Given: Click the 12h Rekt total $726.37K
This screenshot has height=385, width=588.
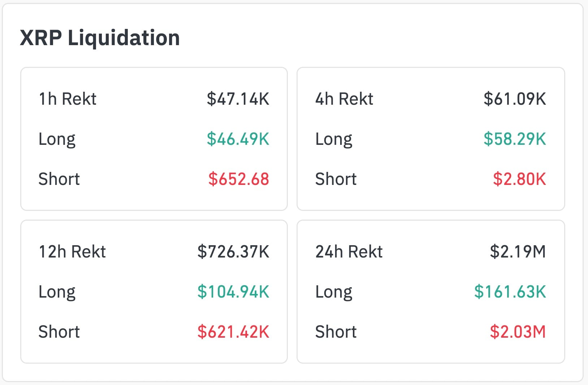Looking at the screenshot, I should click(233, 252).
